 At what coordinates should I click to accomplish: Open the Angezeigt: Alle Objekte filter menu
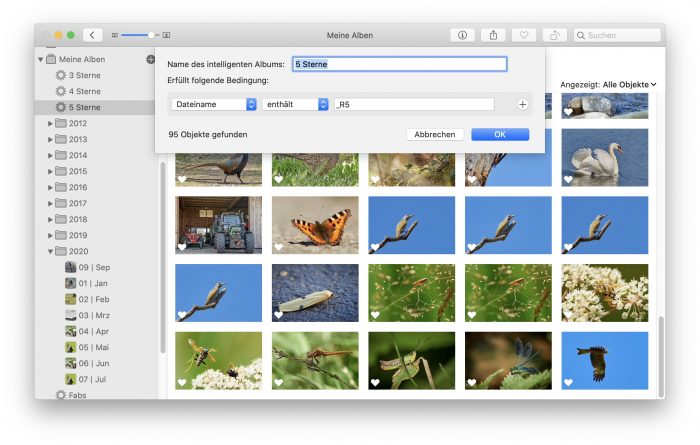click(x=608, y=85)
